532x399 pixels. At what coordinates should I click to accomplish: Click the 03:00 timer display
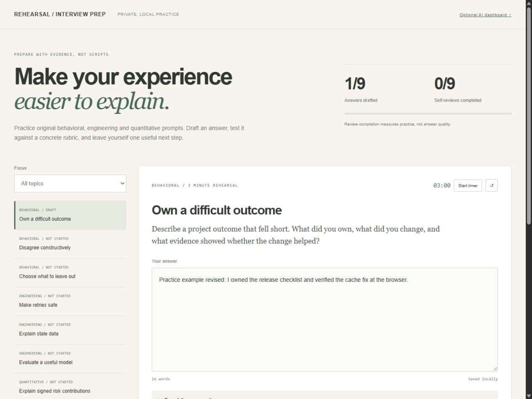(x=442, y=185)
